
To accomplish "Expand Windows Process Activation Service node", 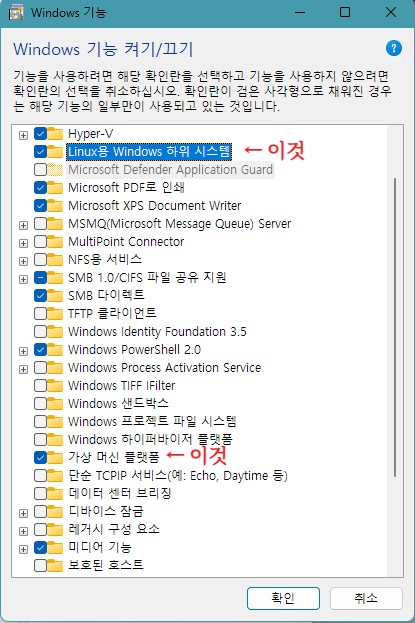I will [x=23, y=370].
